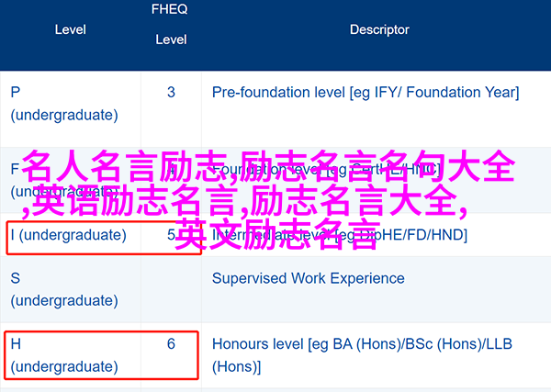
Task: Click FHEQ level number 6
Action: tap(171, 343)
